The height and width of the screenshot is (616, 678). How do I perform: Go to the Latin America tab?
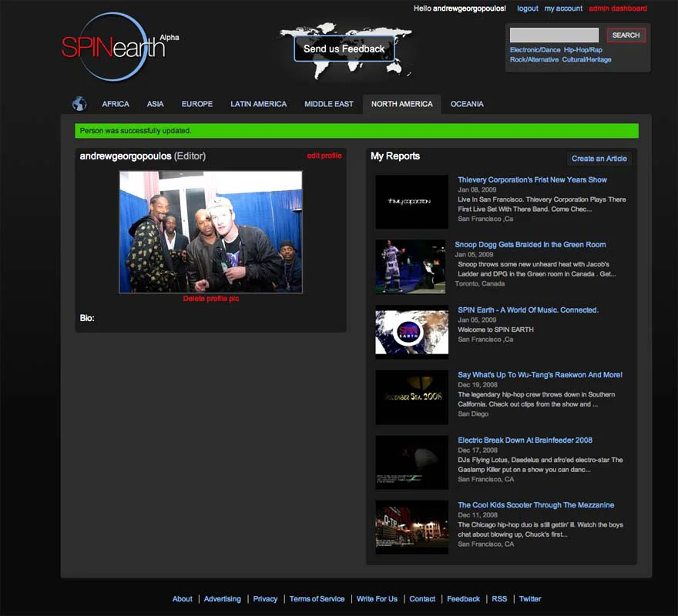(259, 104)
